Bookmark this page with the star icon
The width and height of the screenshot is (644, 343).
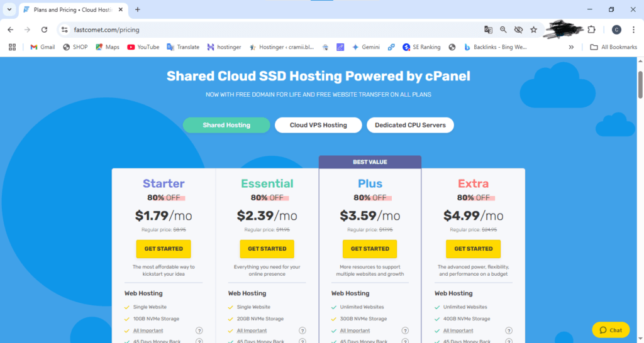point(533,30)
